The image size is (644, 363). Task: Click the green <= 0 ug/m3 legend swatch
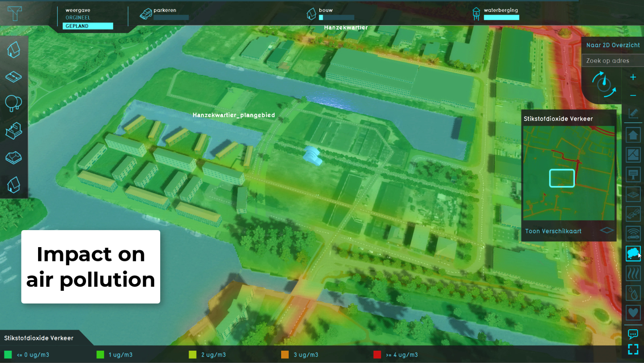pyautogui.click(x=8, y=354)
